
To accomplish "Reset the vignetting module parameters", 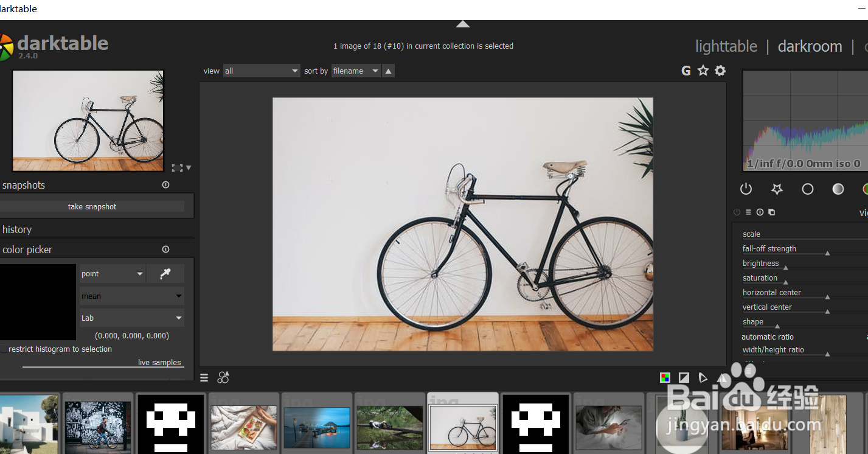I will point(760,212).
